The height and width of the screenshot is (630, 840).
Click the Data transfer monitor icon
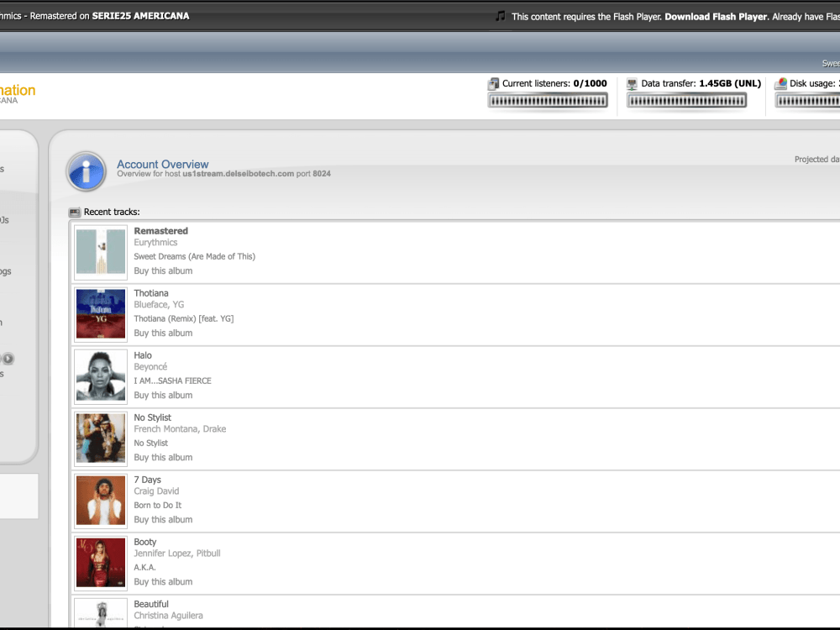click(x=631, y=83)
